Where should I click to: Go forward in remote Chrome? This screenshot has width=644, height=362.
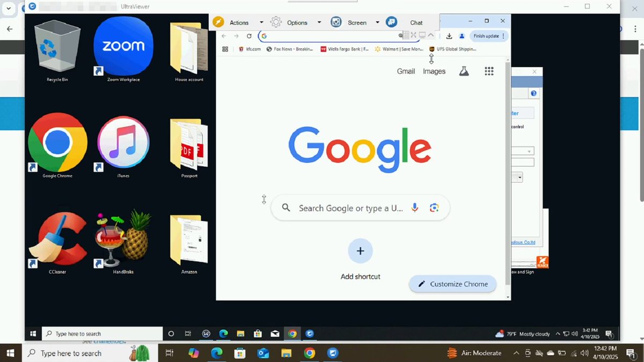(x=236, y=36)
